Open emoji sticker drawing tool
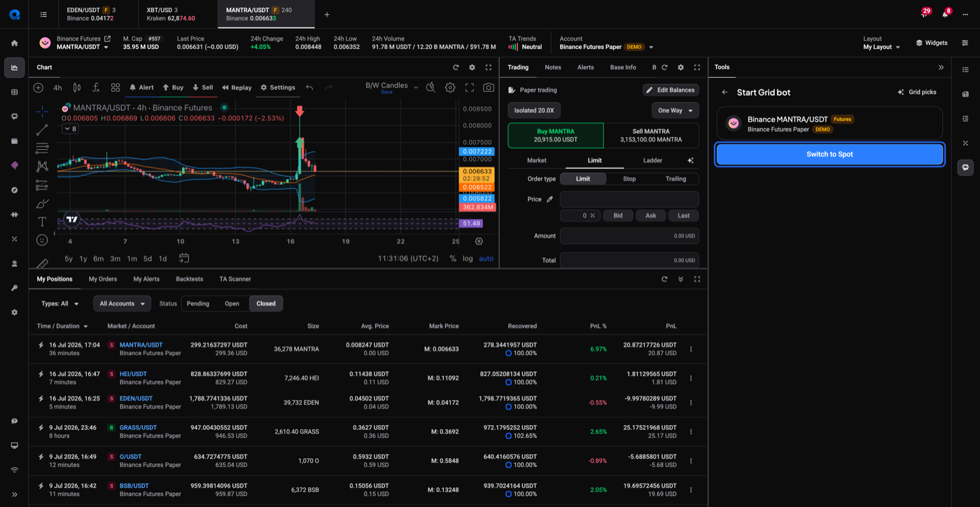The image size is (980, 507). pyautogui.click(x=42, y=239)
